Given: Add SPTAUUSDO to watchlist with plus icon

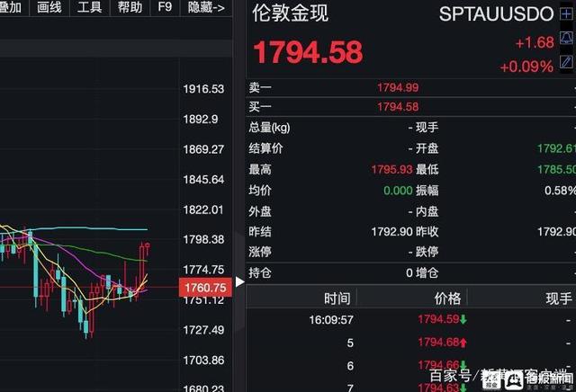Looking at the screenshot, I should (566, 14).
